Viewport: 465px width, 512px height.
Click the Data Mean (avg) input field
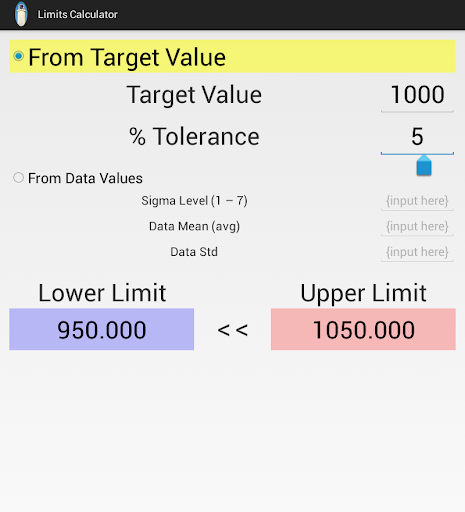pyautogui.click(x=417, y=227)
